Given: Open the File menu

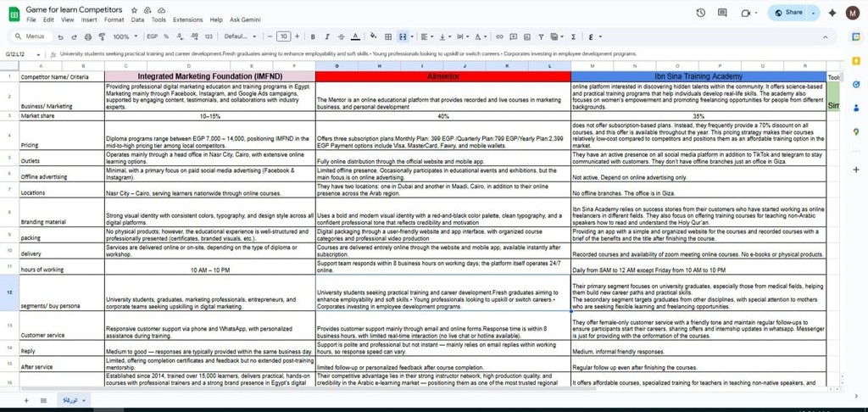Looking at the screenshot, I should coord(31,19).
